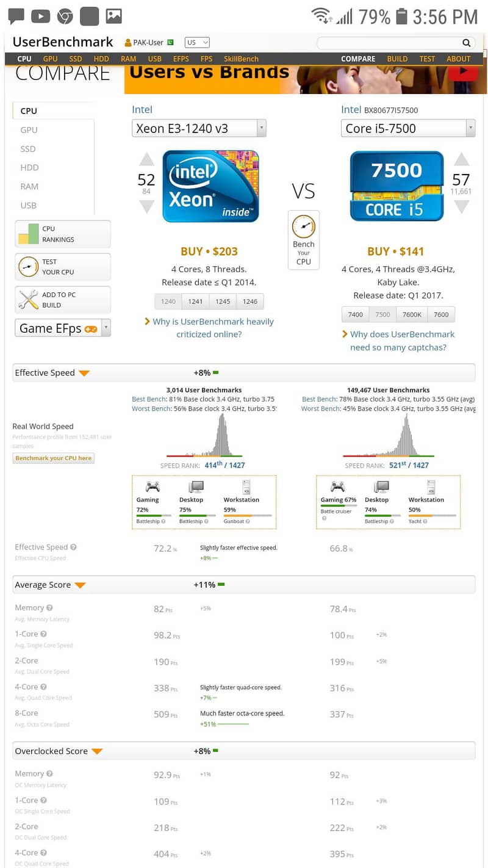
Task: Click the Xeon Gaming gamepad icon
Action: coord(152,486)
